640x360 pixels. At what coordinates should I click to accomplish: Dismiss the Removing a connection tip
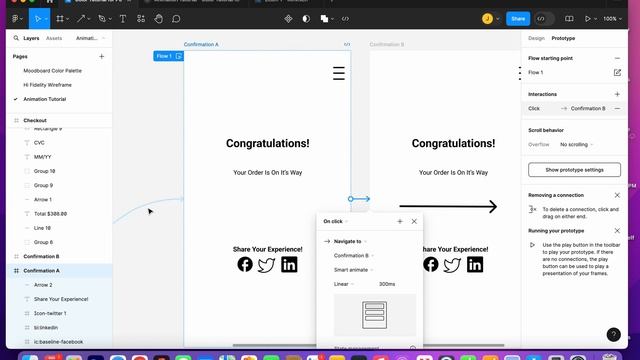coord(617,195)
